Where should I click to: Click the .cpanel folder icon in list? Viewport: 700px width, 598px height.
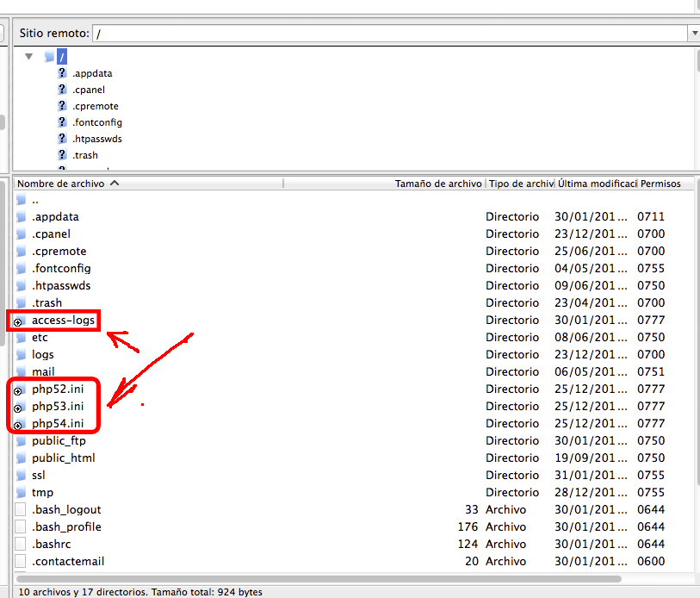[21, 234]
